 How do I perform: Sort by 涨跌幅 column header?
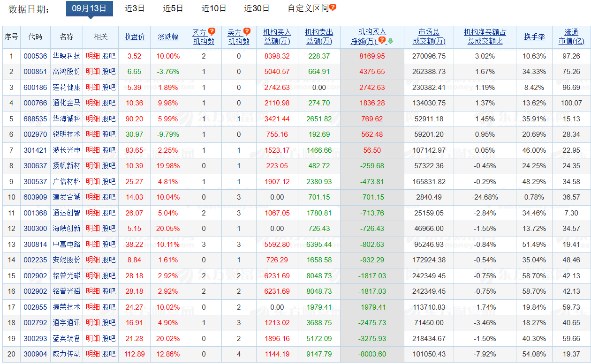pos(168,37)
